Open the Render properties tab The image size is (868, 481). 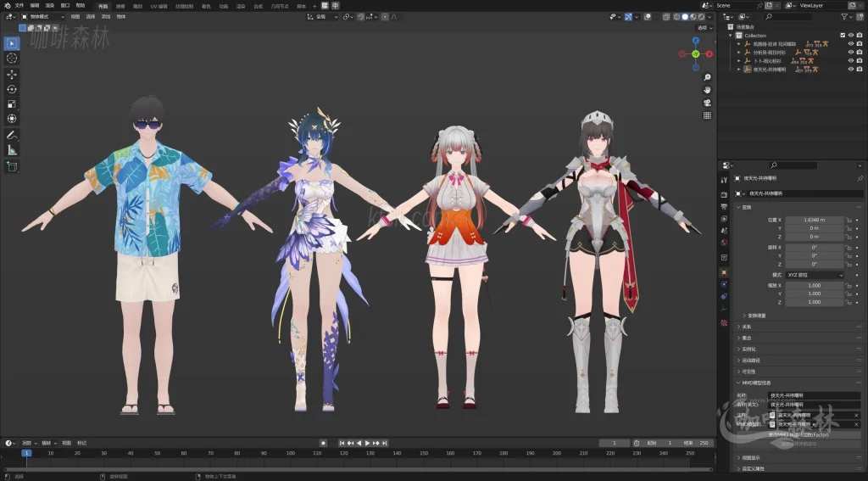click(x=724, y=194)
